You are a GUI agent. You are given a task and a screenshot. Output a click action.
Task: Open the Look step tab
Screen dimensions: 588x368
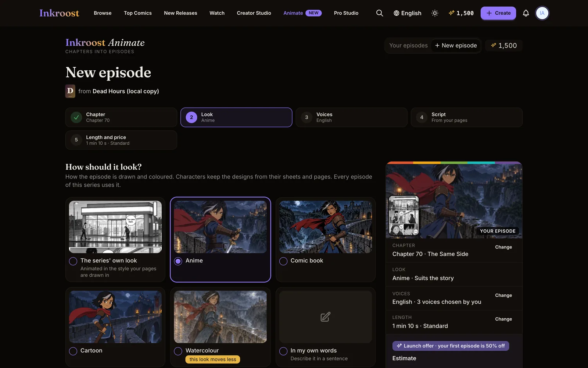(x=236, y=117)
